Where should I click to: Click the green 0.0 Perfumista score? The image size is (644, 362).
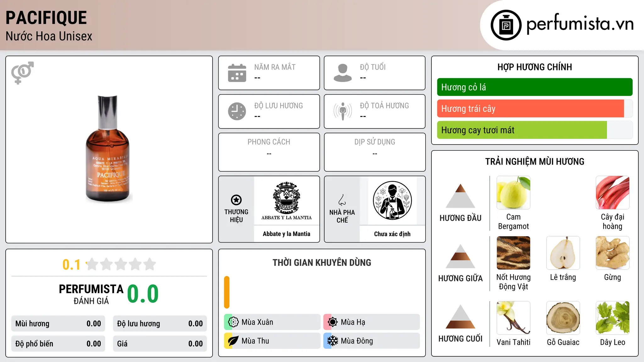[143, 294]
